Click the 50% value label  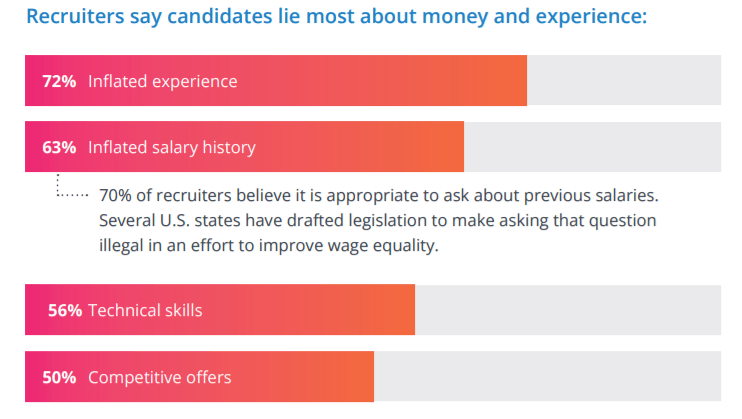[x=59, y=377]
